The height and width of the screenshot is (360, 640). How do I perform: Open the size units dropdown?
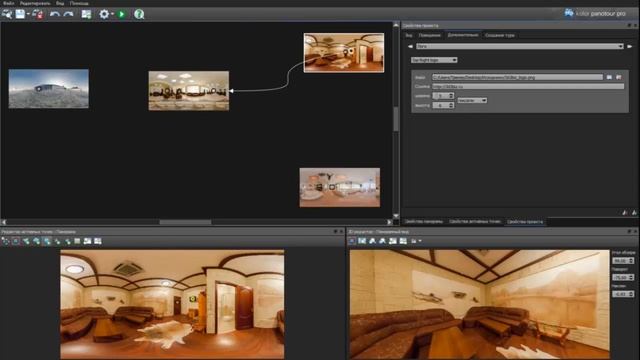pyautogui.click(x=472, y=100)
